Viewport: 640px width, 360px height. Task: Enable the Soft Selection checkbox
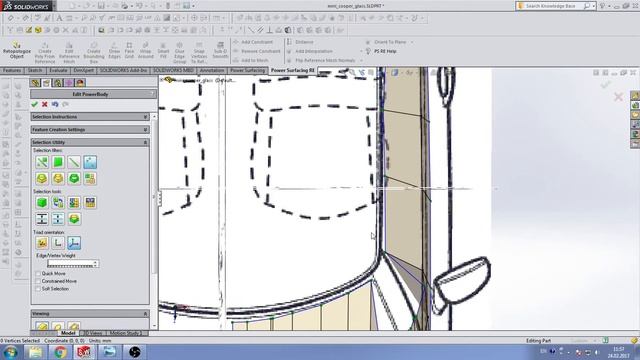coord(38,289)
